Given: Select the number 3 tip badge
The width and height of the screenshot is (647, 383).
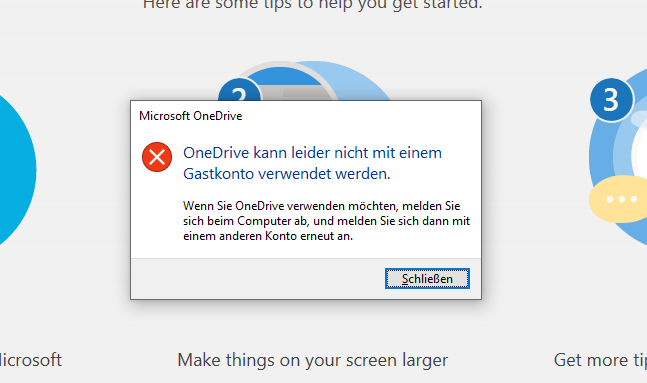Looking at the screenshot, I should point(611,99).
